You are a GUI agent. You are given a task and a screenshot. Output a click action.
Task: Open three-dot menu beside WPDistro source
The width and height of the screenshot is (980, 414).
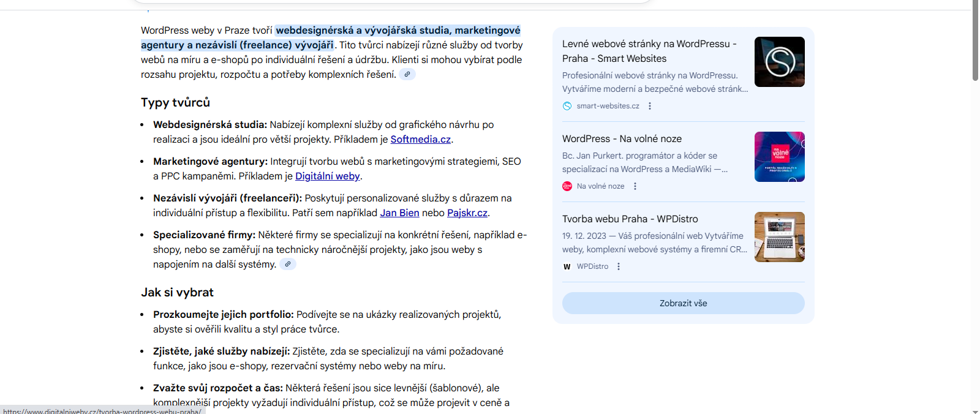(x=619, y=266)
